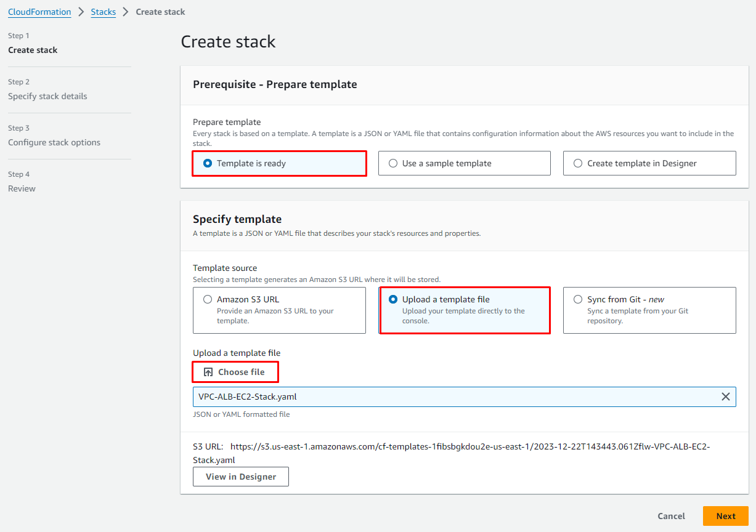Jump to Step 4 Review
This screenshot has width=756, height=532.
click(x=22, y=188)
